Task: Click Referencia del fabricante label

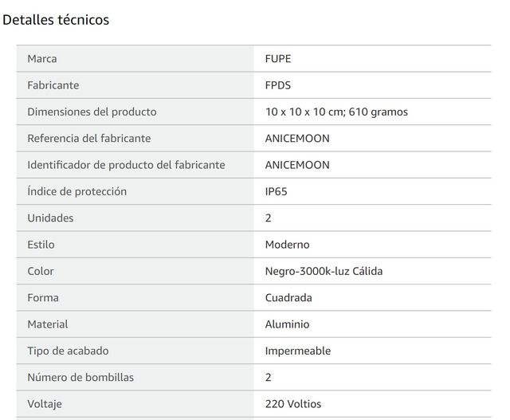Action: [x=89, y=139]
